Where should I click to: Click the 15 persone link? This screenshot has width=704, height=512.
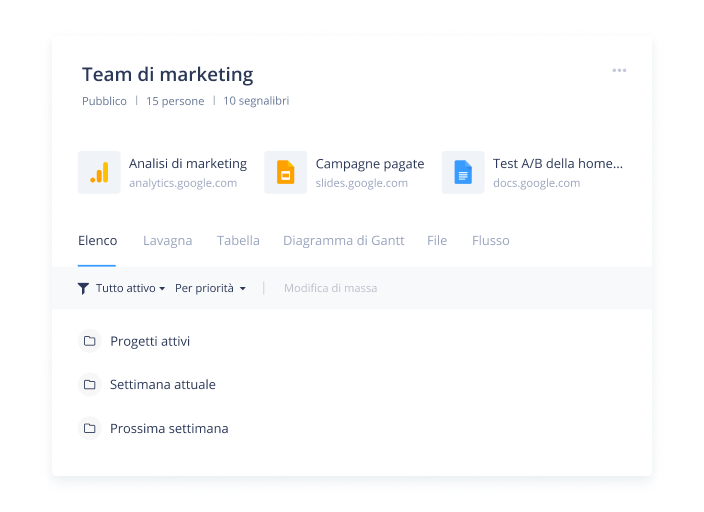(x=175, y=101)
